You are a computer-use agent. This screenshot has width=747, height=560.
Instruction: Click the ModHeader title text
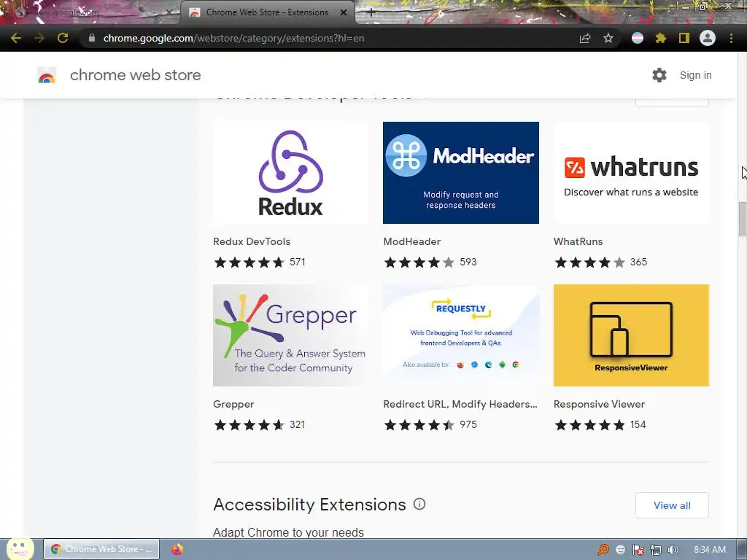tap(411, 241)
